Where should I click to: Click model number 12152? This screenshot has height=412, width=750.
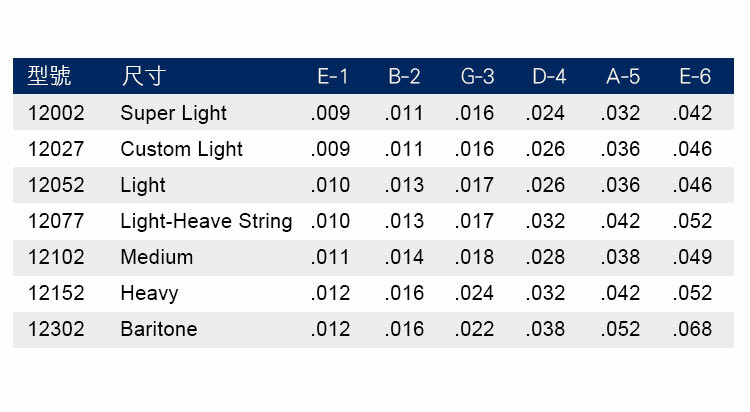coord(56,293)
